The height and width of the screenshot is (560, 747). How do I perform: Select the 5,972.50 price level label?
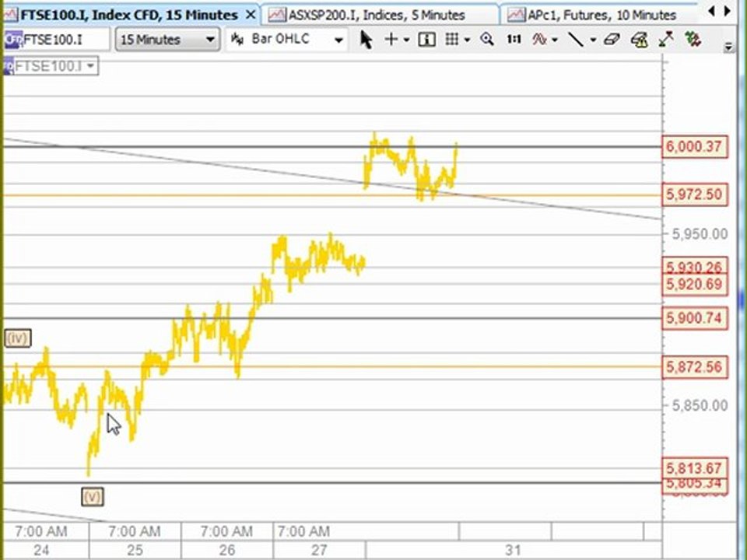[x=695, y=194]
